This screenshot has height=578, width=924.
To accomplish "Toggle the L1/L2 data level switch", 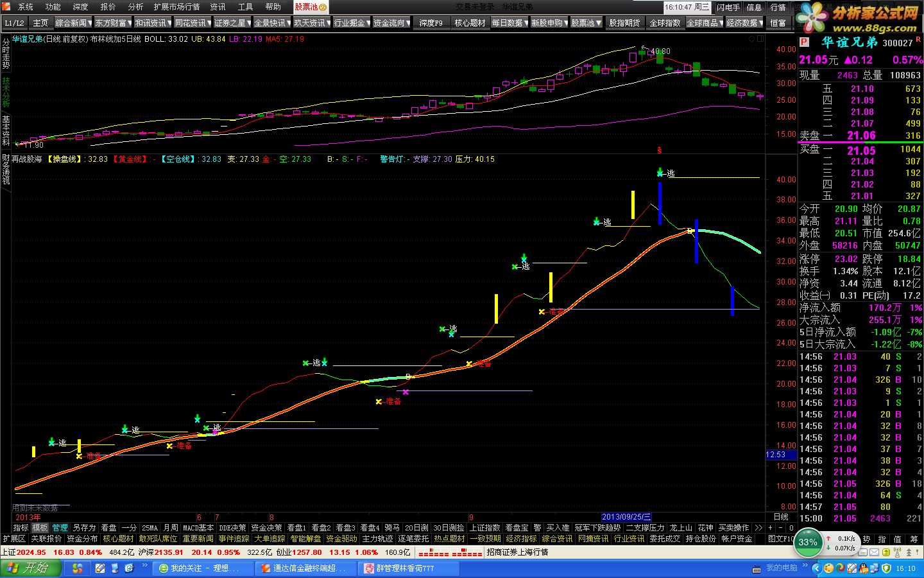I will click(14, 22).
